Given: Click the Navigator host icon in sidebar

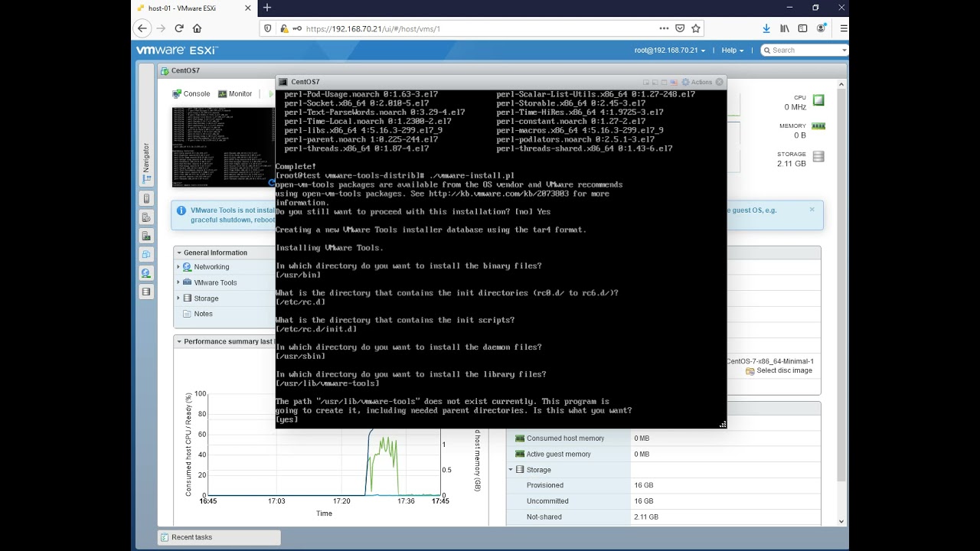Looking at the screenshot, I should click(x=146, y=199).
